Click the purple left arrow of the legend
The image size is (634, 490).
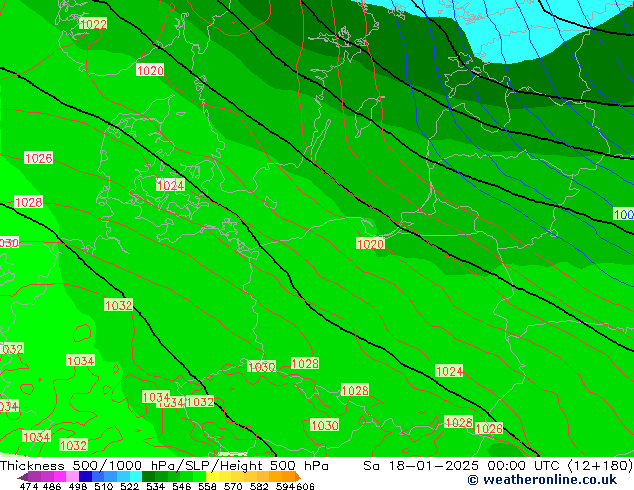click(x=23, y=477)
